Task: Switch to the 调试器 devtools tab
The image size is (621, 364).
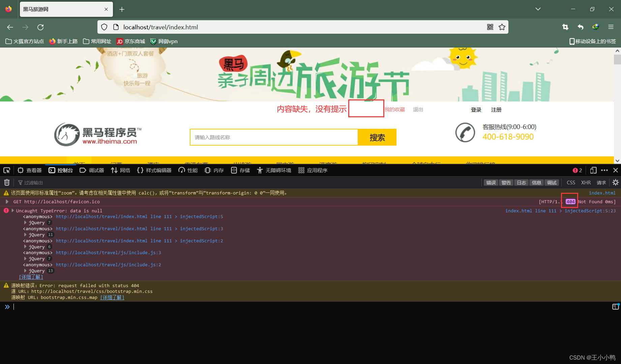Action: pyautogui.click(x=92, y=170)
